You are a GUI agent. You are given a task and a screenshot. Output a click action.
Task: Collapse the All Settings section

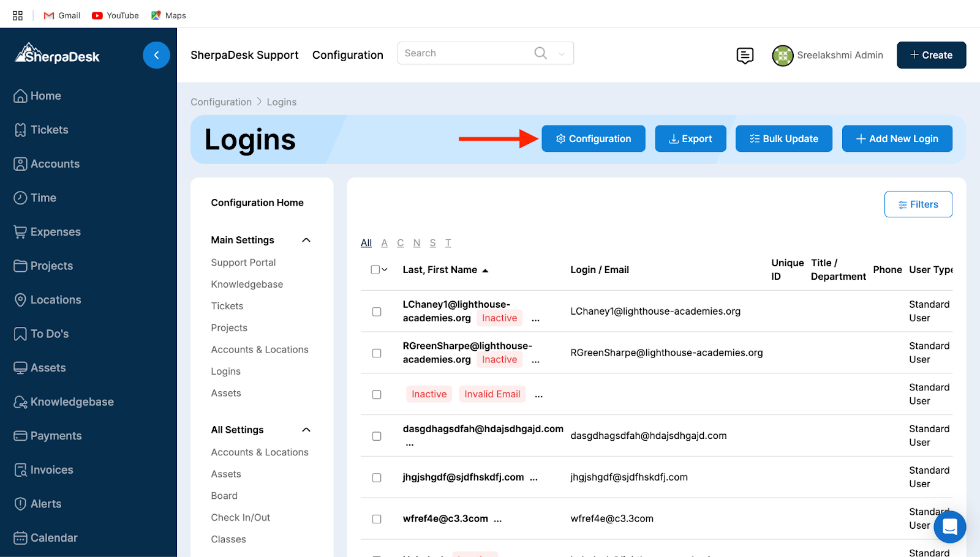306,430
